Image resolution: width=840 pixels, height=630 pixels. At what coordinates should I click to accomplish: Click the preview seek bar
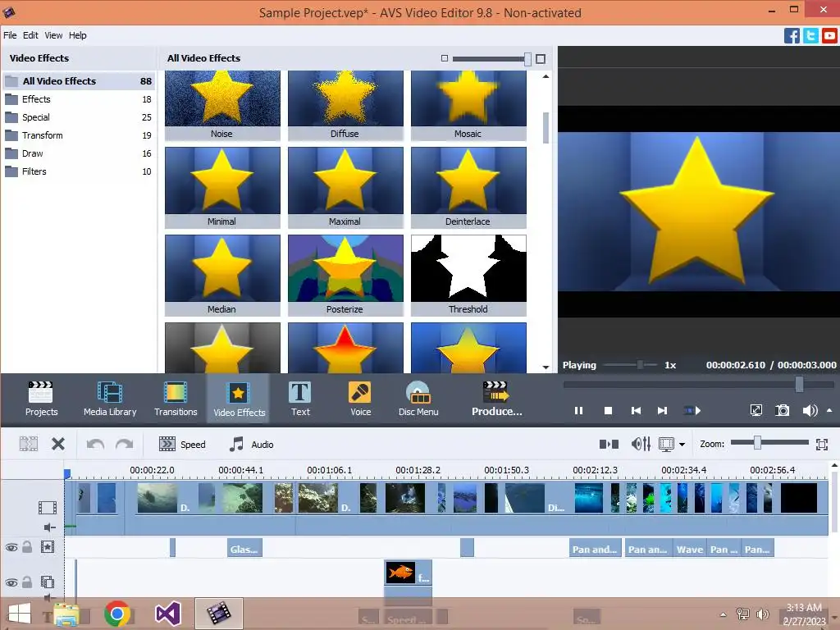click(699, 384)
